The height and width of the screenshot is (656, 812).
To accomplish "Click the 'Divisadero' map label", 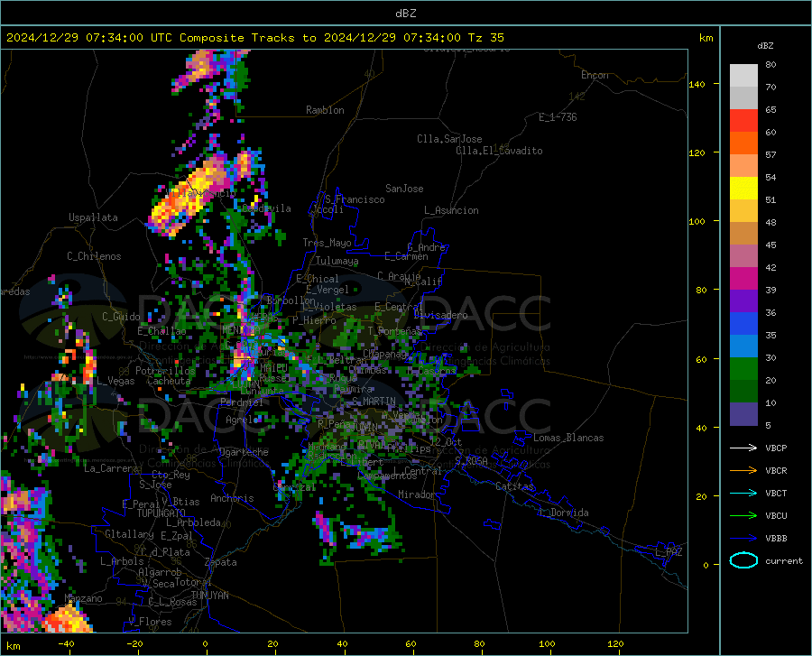I will click(440, 315).
